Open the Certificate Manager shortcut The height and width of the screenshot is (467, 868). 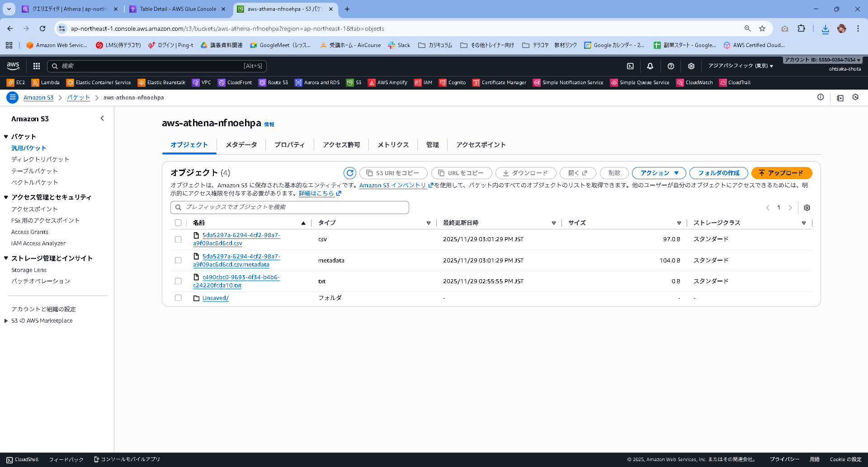click(x=499, y=82)
